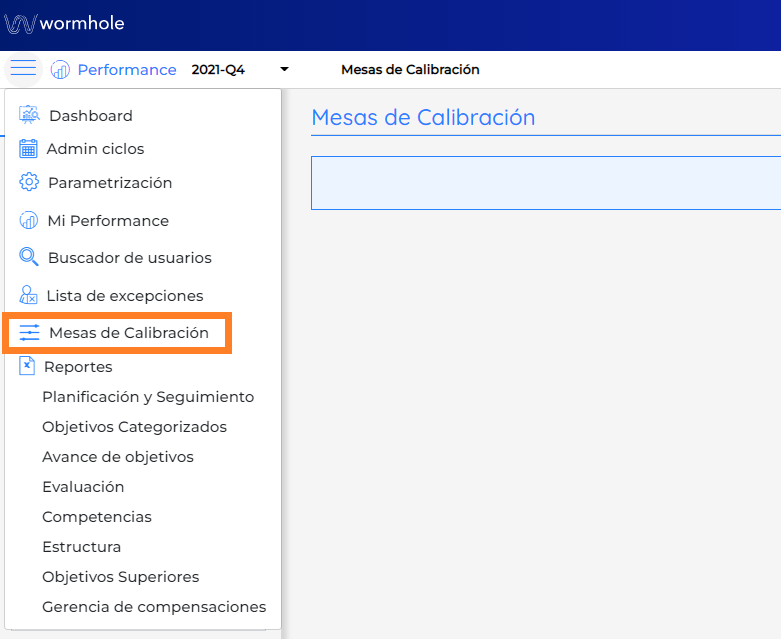This screenshot has height=639, width=781.
Task: Click the Admin ciclos calendar icon
Action: coord(29,149)
